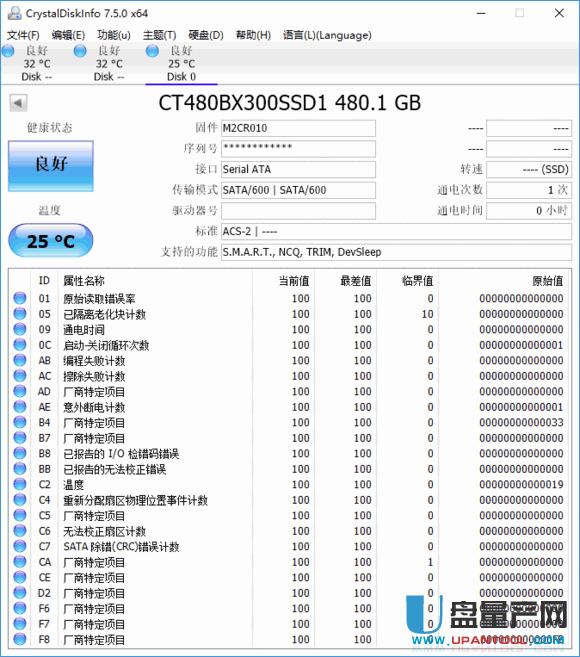Click status icon for attribute C7
Image resolution: width=580 pixels, height=657 pixels.
(x=20, y=546)
